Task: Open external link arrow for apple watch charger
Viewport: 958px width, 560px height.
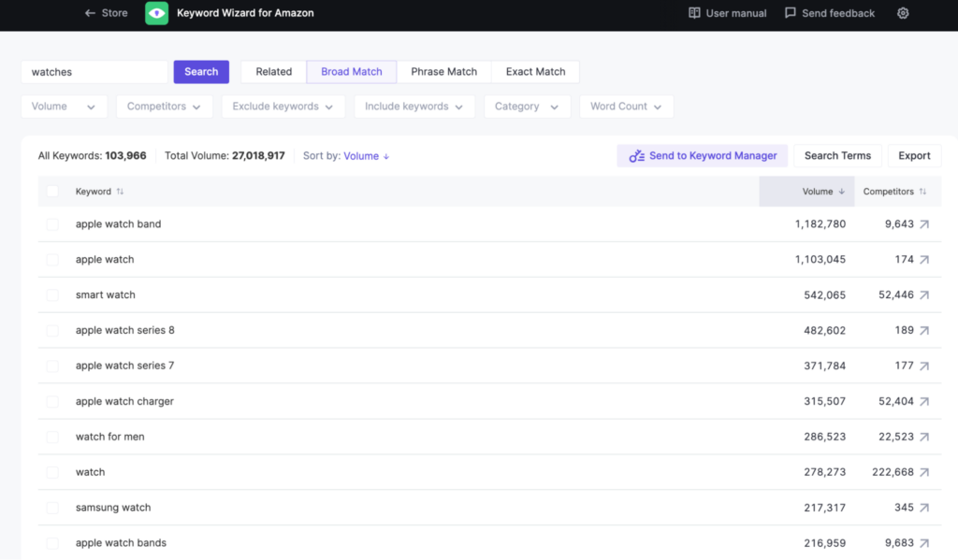Action: [924, 401]
